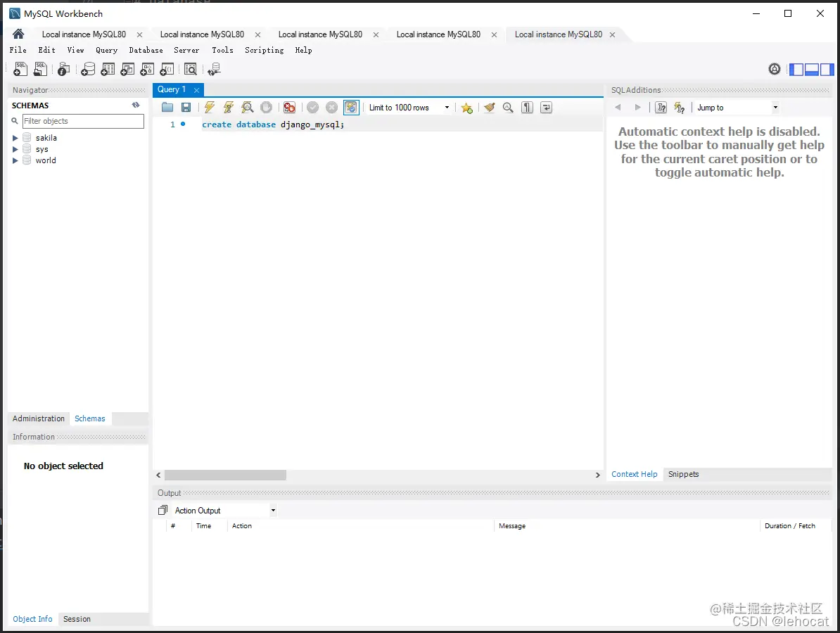This screenshot has width=840, height=633.
Task: Create a new SQL tab for queries
Action: coord(20,69)
